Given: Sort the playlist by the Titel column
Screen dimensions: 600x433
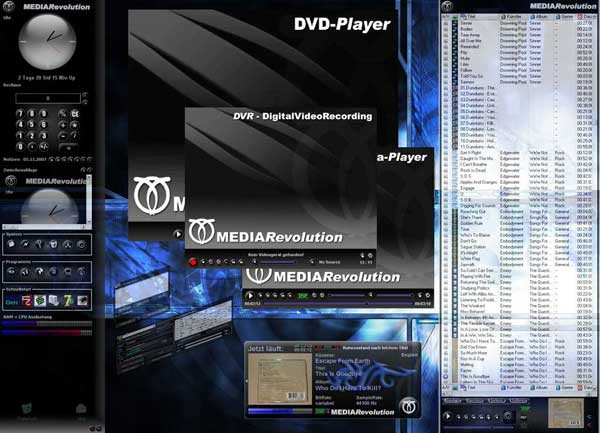Looking at the screenshot, I should (478, 17).
